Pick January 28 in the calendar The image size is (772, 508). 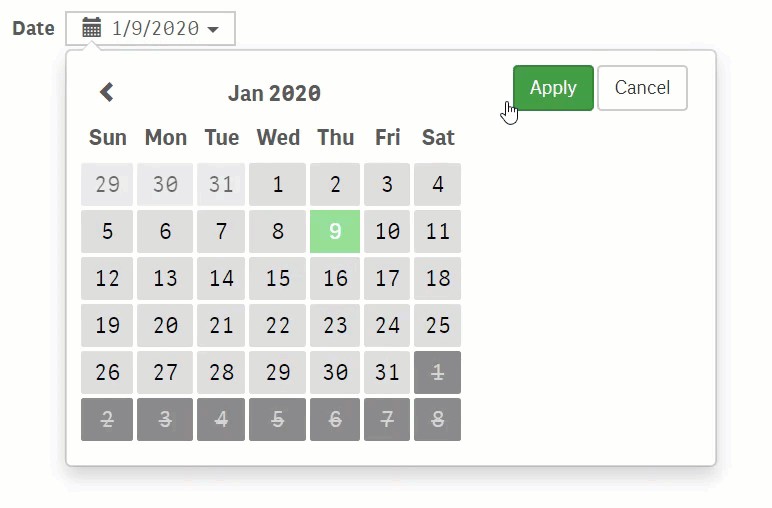click(x=221, y=372)
